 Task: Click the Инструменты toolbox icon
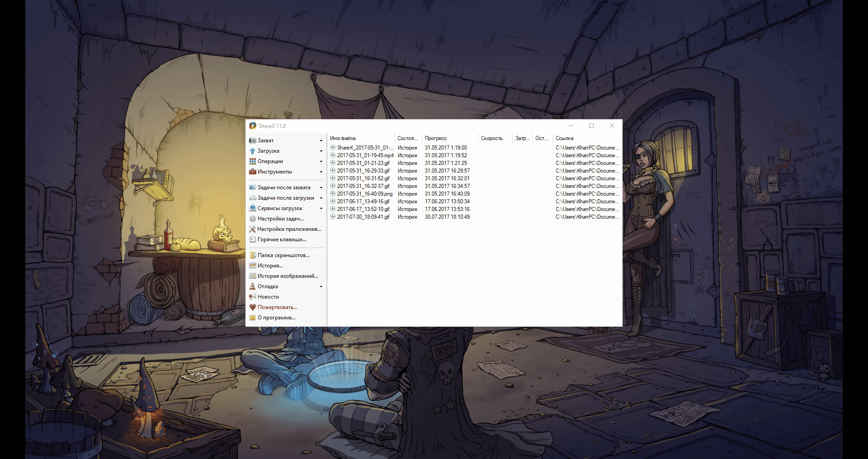(253, 172)
